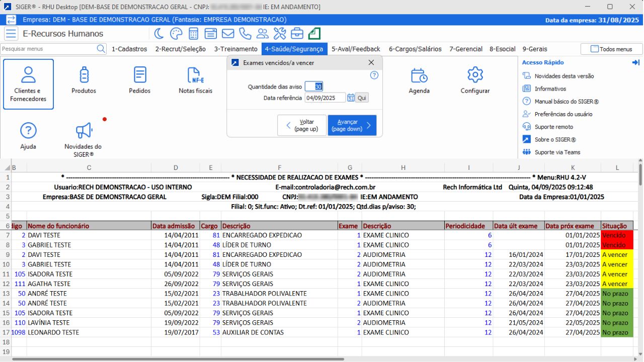644x362 pixels.
Task: Toggle dark mode with the moon icon
Action: pyautogui.click(x=159, y=34)
